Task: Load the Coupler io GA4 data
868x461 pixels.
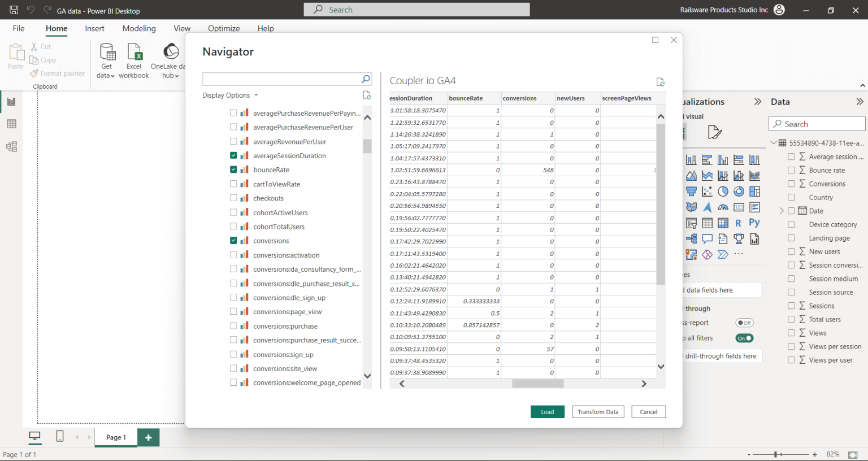Action: (547, 411)
